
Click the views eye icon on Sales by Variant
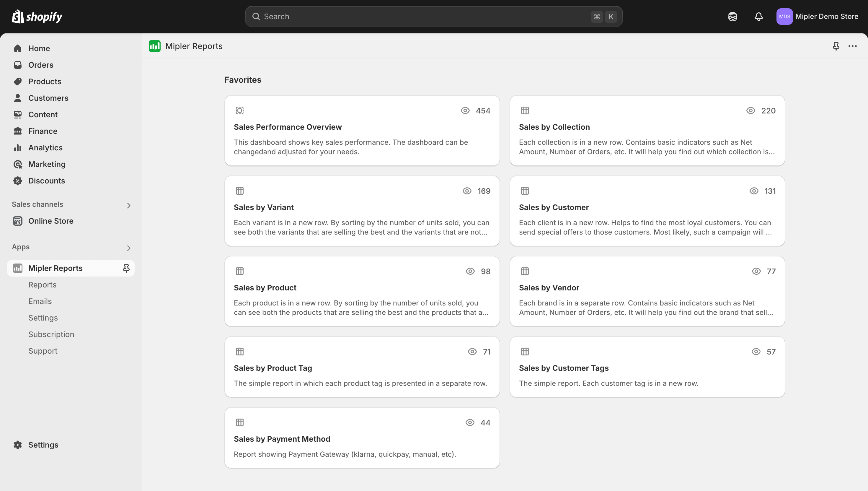click(467, 191)
